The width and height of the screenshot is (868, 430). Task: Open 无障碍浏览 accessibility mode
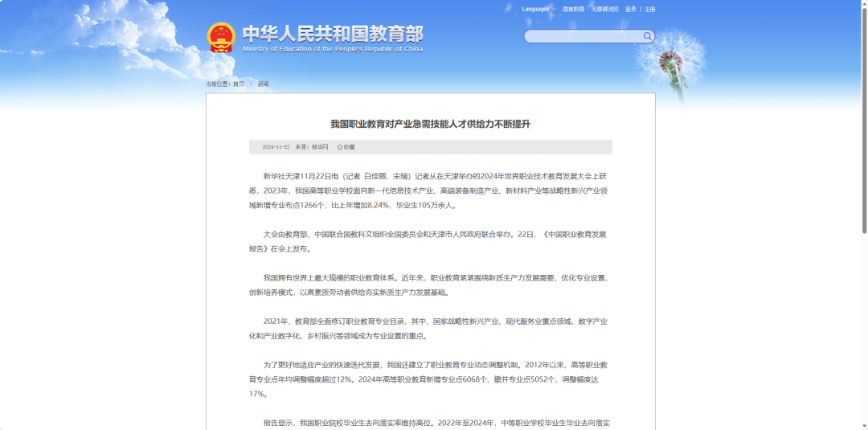604,10
